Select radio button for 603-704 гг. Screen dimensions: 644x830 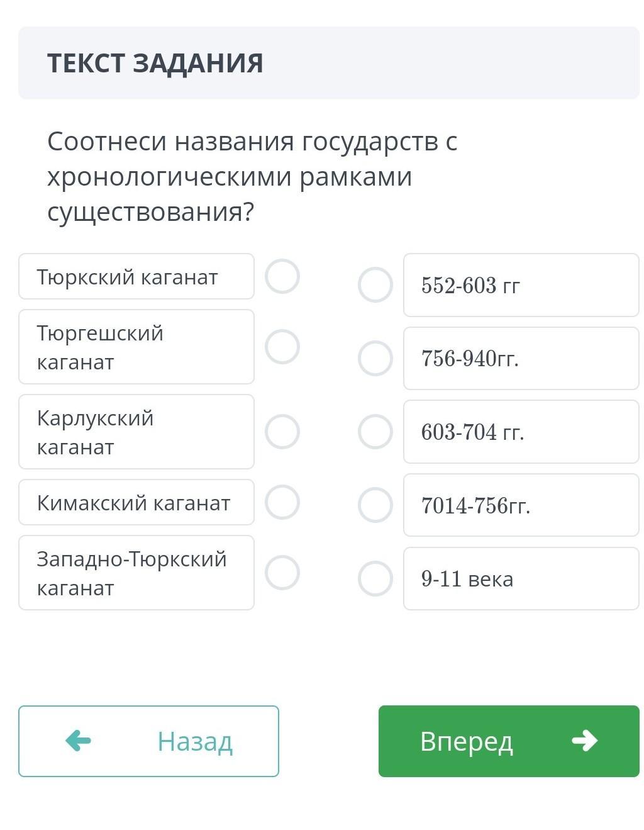click(375, 432)
